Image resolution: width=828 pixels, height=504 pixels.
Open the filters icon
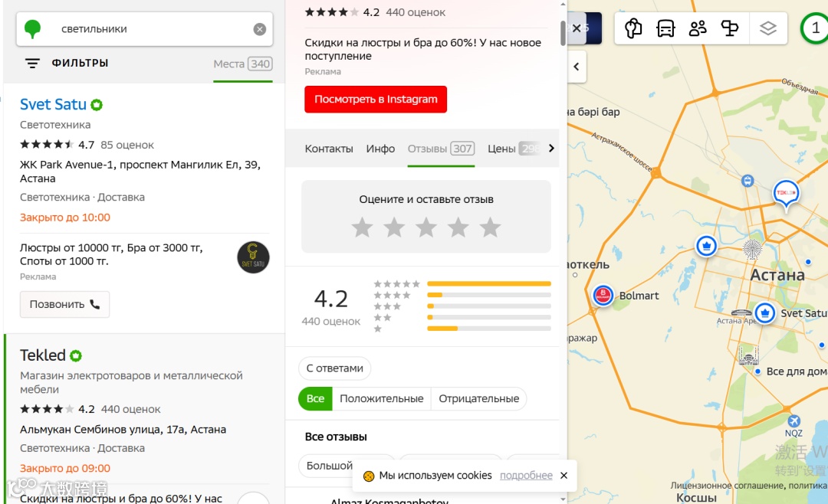click(x=32, y=64)
